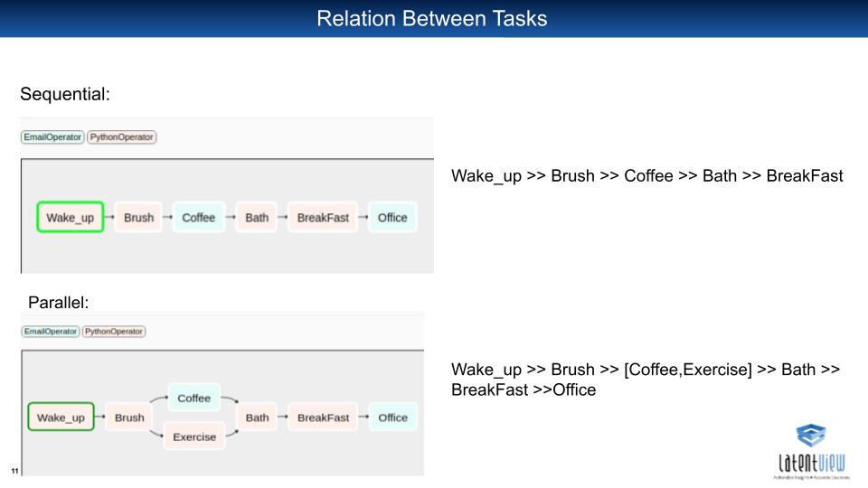Click the Coffee branch node in the parallel graph

point(193,398)
